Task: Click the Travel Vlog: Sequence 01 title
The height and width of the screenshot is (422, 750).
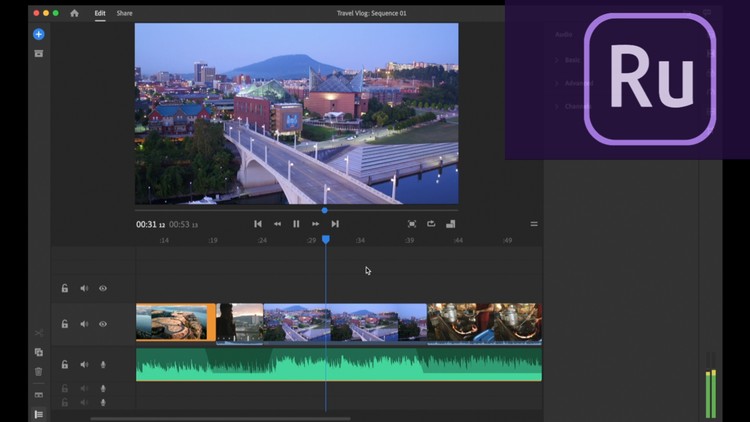Action: (x=372, y=13)
